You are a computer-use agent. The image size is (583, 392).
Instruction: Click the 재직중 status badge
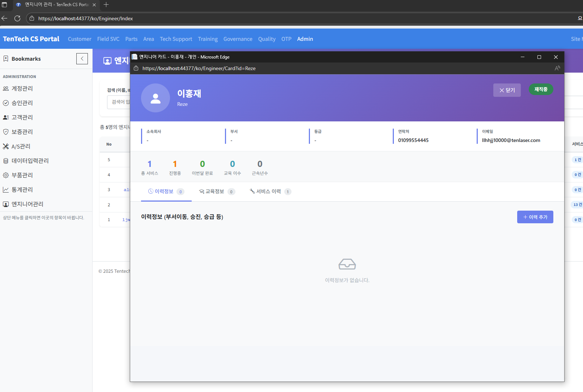click(x=541, y=90)
